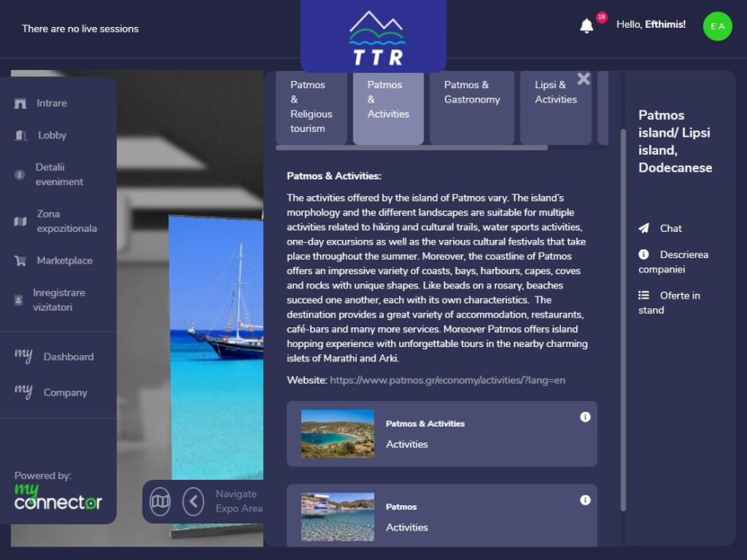Click the Marketplace cart icon

tap(20, 261)
